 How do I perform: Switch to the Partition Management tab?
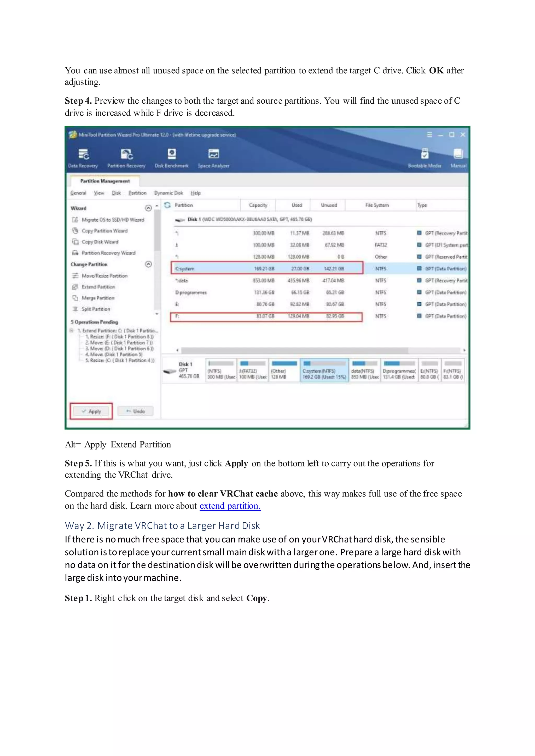(105, 181)
